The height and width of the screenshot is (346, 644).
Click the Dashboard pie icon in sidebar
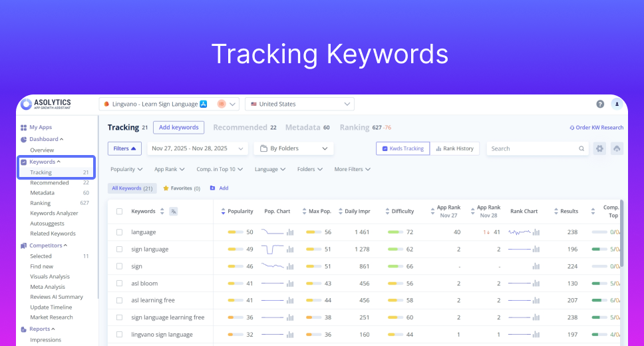click(23, 139)
